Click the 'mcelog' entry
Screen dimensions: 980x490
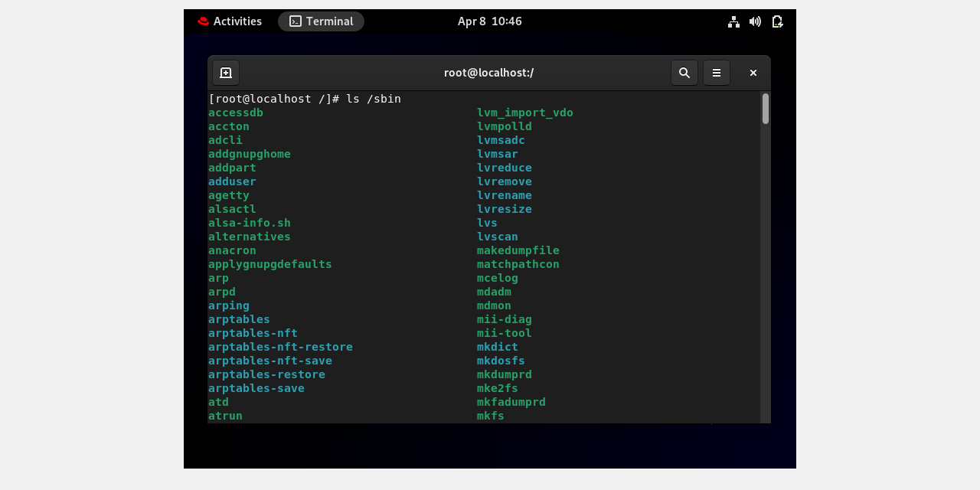(x=498, y=278)
